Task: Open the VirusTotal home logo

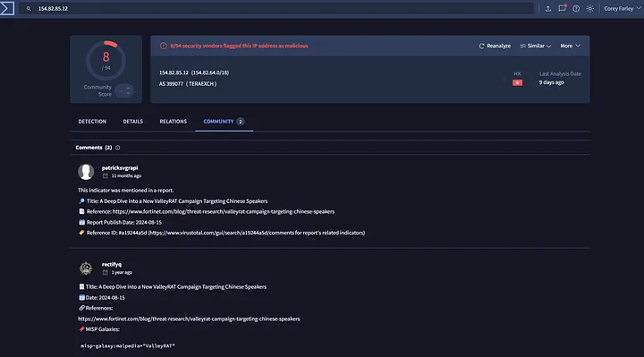Action: coord(7,8)
